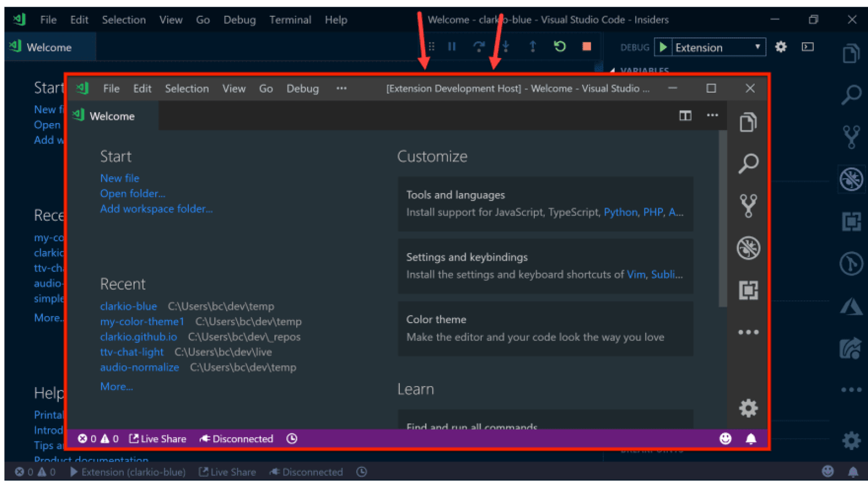The width and height of the screenshot is (868, 488).
Task: Open File menu in Extension Development Host
Action: click(111, 88)
